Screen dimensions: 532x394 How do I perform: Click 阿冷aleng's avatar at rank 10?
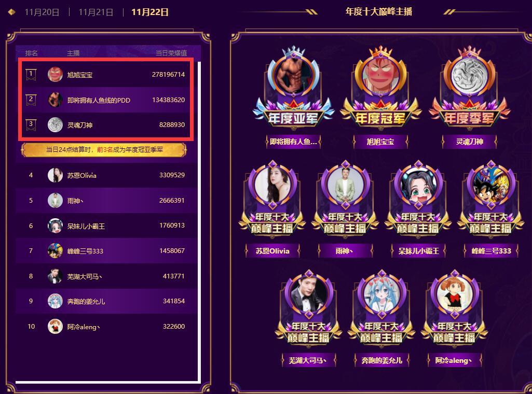(55, 327)
